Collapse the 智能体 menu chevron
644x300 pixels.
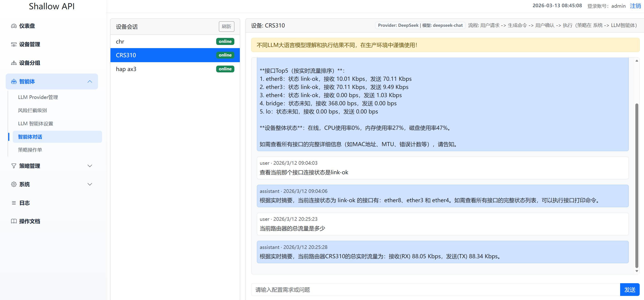tap(90, 82)
